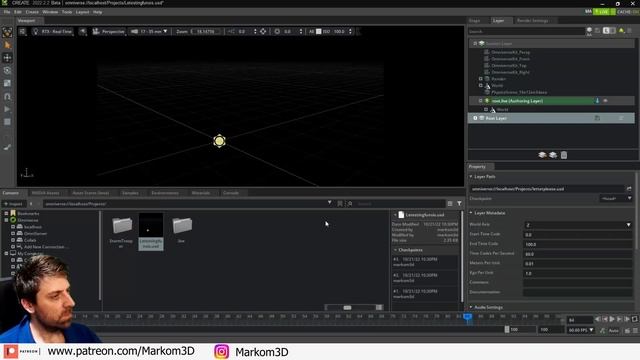Switch to the Content tab
Image resolution: width=640 pixels, height=360 pixels.
coord(11,193)
